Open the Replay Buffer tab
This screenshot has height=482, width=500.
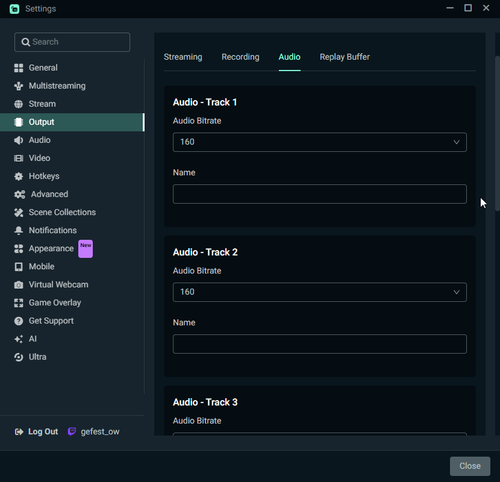pyautogui.click(x=345, y=57)
